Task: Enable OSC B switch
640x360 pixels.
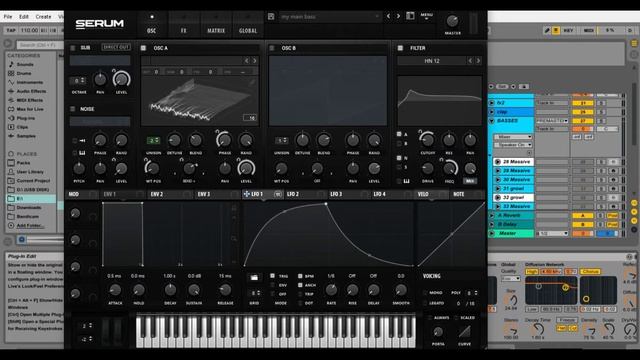Action: [272, 48]
